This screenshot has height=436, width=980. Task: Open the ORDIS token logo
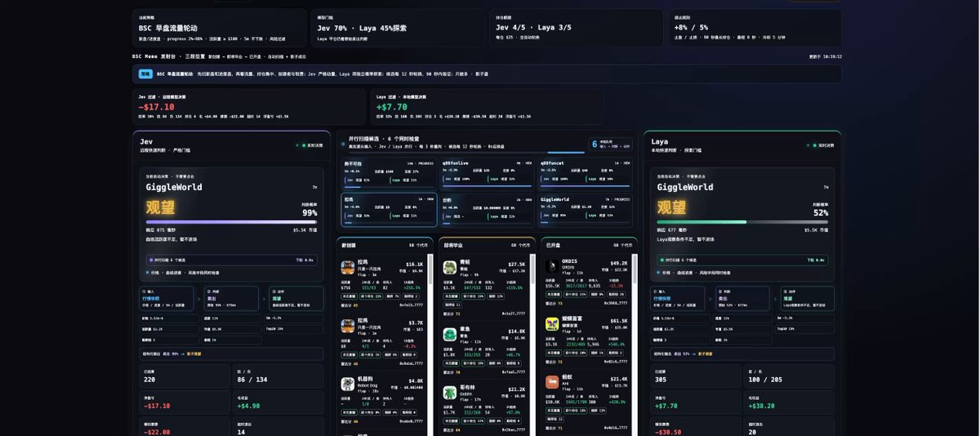tap(551, 267)
